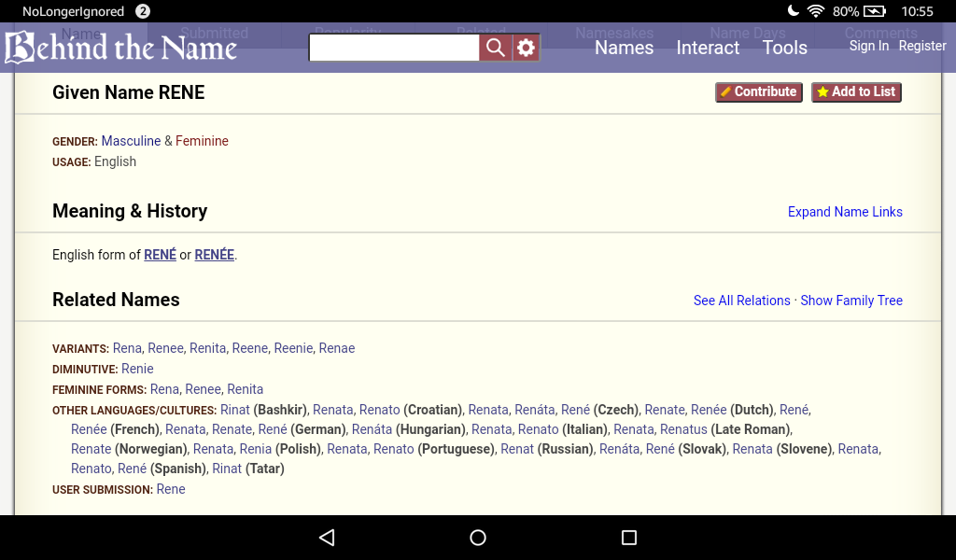Screen dimensions: 956x560
Task: Tap the Behind the Name logo
Action: tap(121, 48)
